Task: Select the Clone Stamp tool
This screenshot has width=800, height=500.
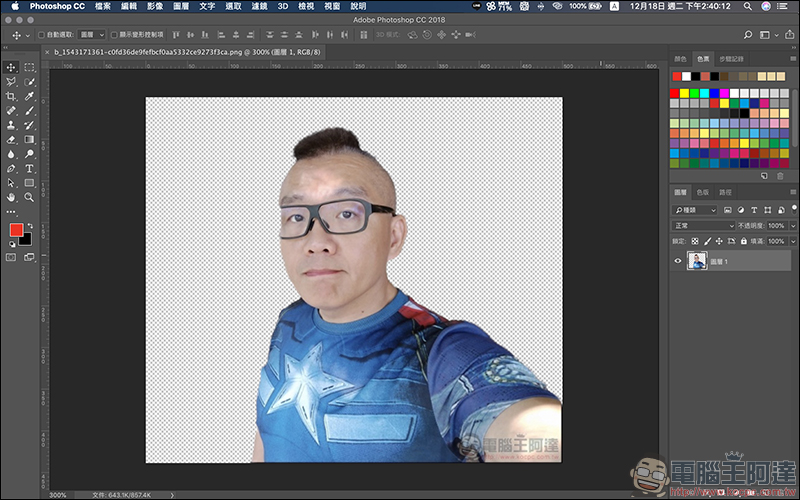Action: pyautogui.click(x=11, y=125)
